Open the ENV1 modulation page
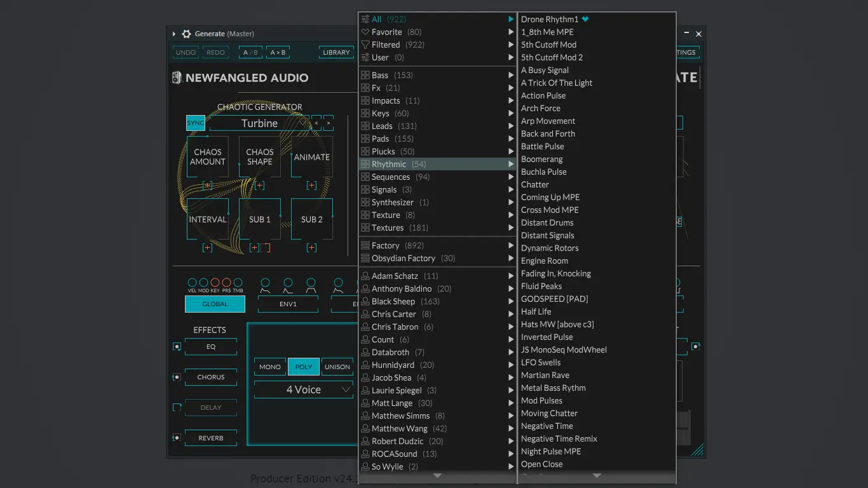The height and width of the screenshot is (488, 868). pos(288,304)
